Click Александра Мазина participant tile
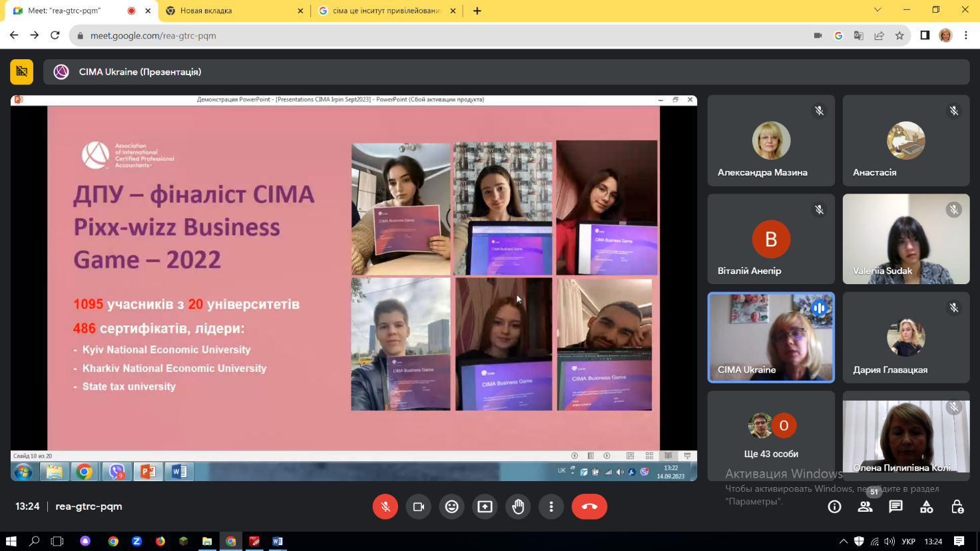 tap(771, 140)
